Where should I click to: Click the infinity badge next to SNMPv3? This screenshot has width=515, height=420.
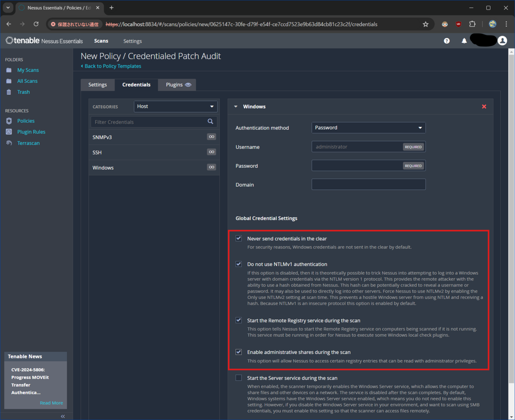tap(211, 137)
